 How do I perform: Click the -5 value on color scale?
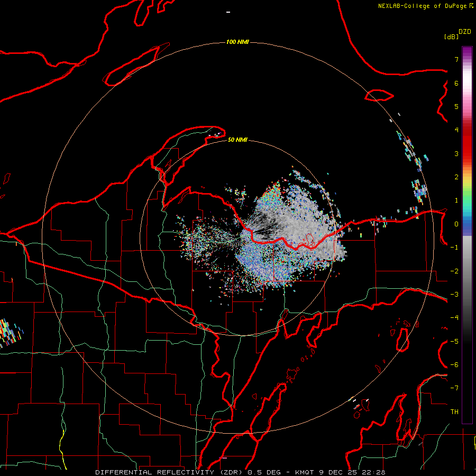(454, 342)
